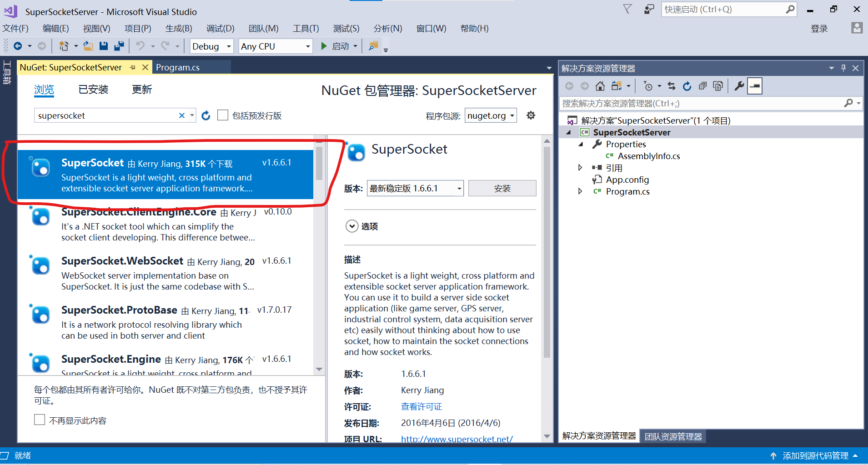Click the Refresh icon in Solution Explorer
Image resolution: width=868 pixels, height=465 pixels.
[687, 86]
